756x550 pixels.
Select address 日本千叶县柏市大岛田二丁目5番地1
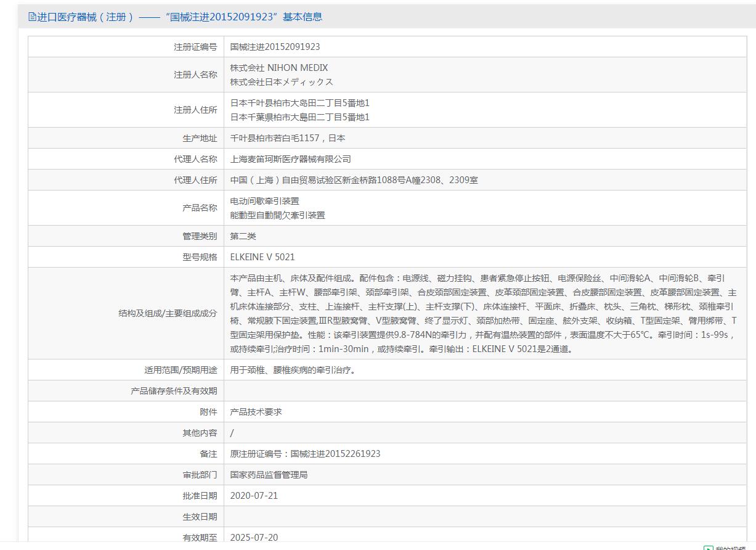pyautogui.click(x=300, y=103)
